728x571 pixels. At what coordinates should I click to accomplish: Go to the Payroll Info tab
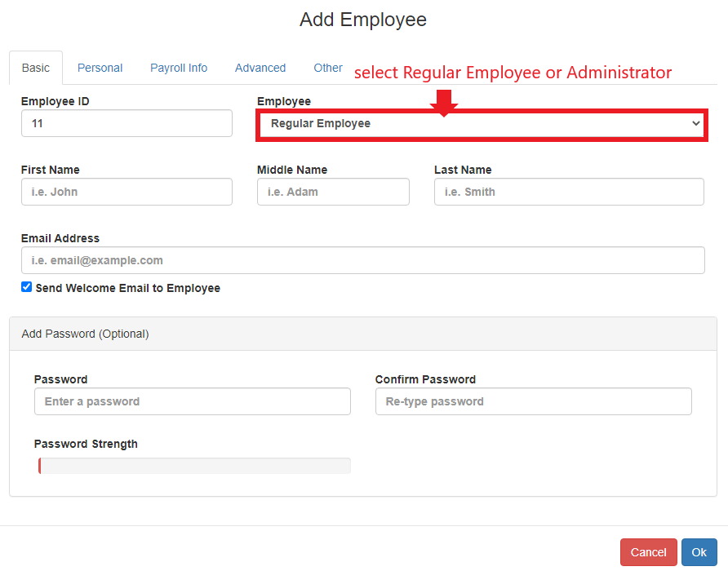[x=179, y=68]
